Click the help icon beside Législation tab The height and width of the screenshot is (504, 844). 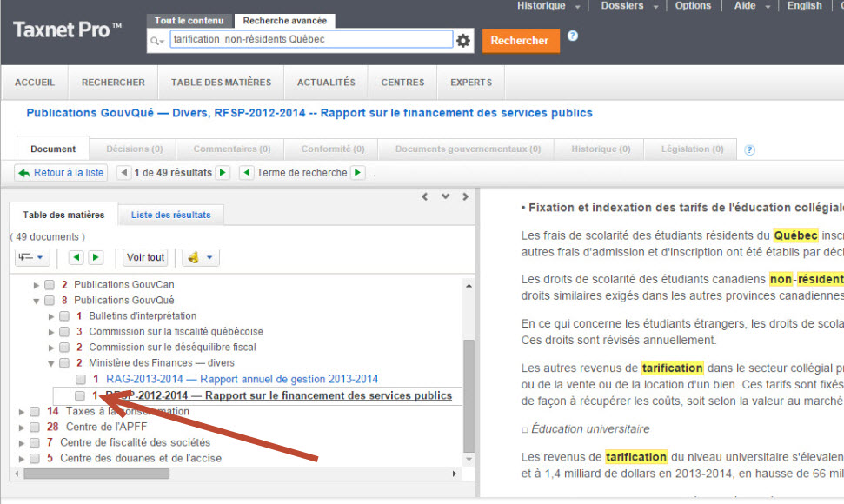pyautogui.click(x=749, y=150)
